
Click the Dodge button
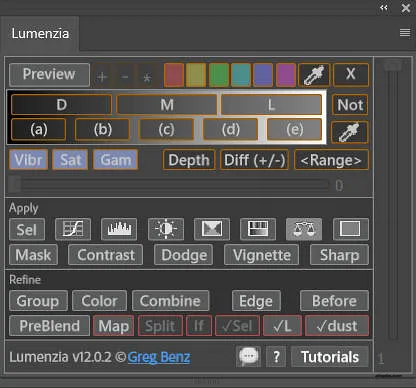184,255
